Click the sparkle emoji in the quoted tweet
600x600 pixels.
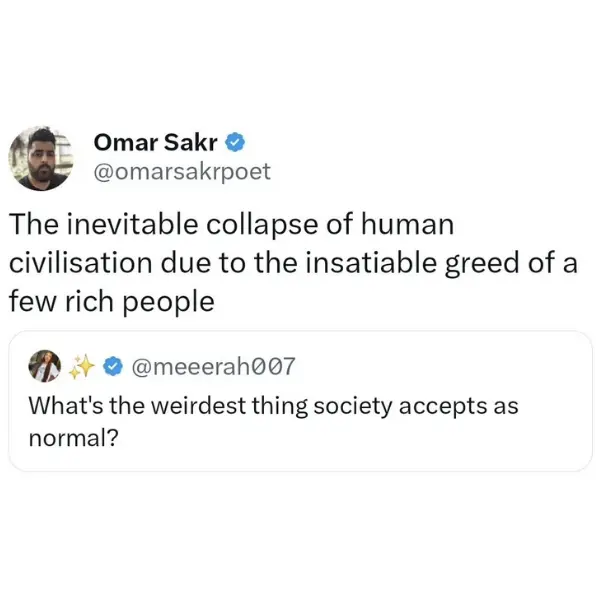click(x=80, y=368)
